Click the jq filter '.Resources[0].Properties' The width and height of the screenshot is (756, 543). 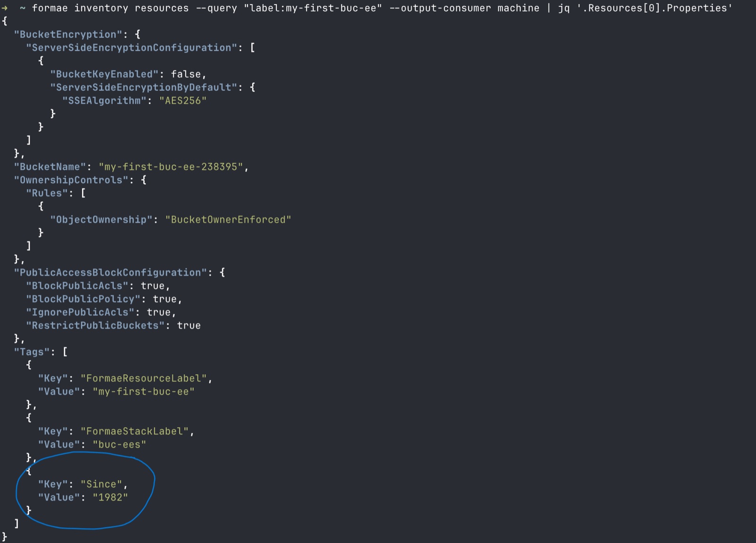click(x=654, y=8)
